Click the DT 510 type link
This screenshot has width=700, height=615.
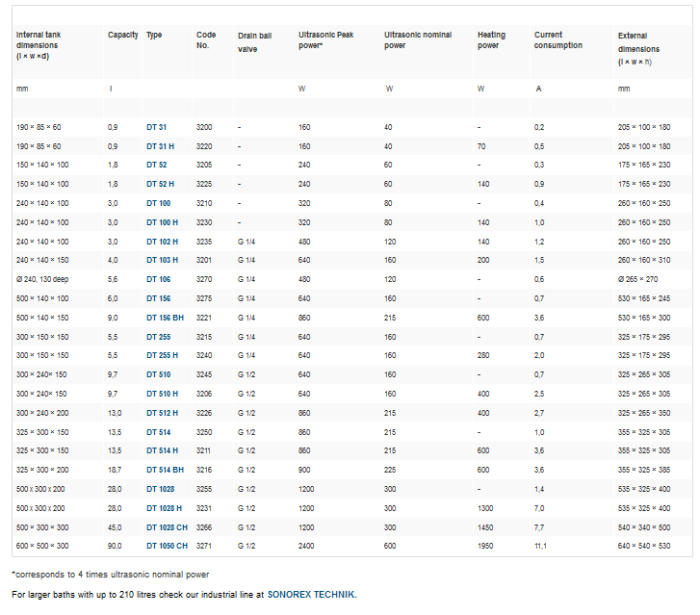[x=158, y=374]
